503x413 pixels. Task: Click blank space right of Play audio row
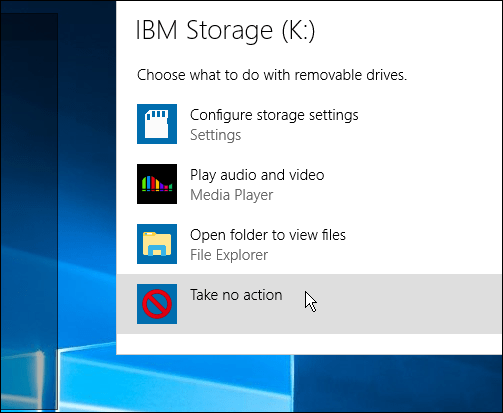413,184
